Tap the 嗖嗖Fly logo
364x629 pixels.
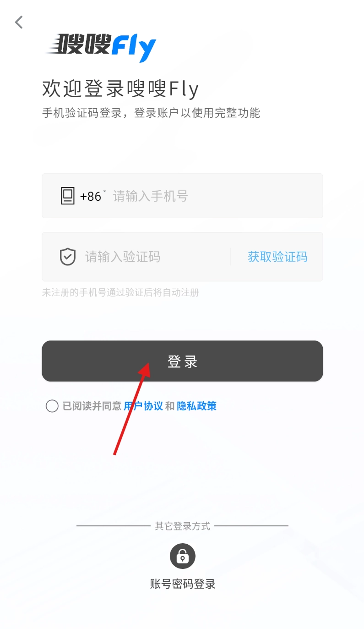pyautogui.click(x=101, y=47)
